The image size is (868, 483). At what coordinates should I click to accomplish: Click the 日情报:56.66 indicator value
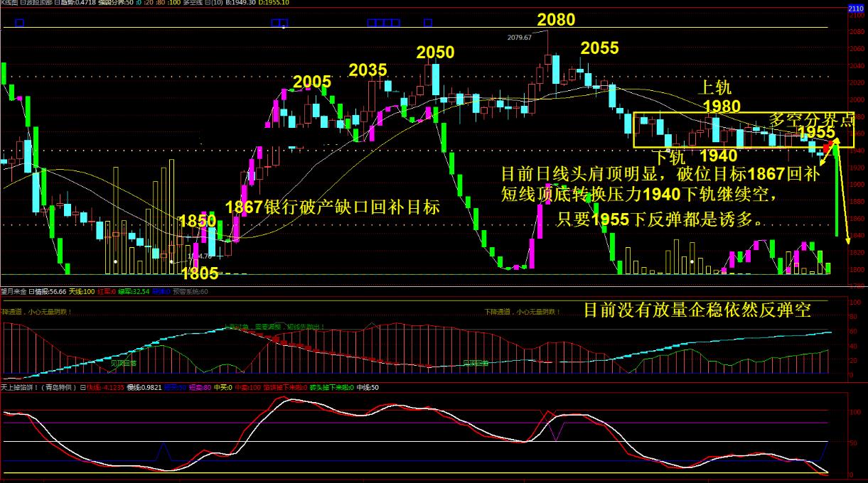pyautogui.click(x=48, y=291)
